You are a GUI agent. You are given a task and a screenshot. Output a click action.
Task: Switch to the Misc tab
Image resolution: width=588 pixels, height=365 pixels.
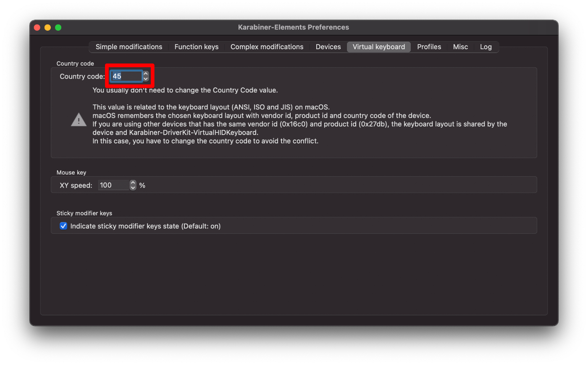pos(460,47)
